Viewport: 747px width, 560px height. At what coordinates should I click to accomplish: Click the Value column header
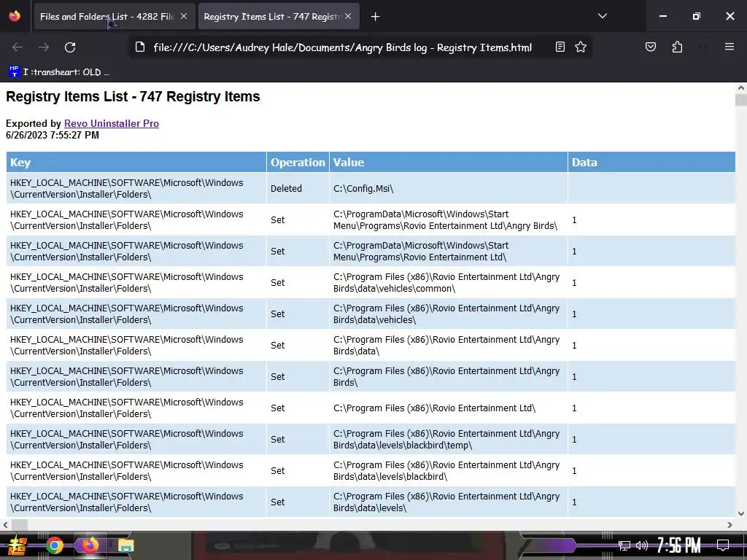(449, 162)
